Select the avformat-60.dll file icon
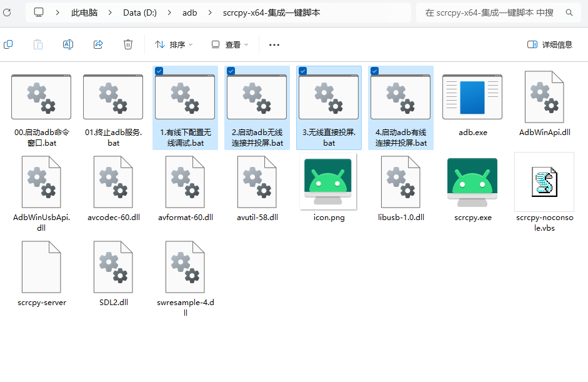 [185, 182]
